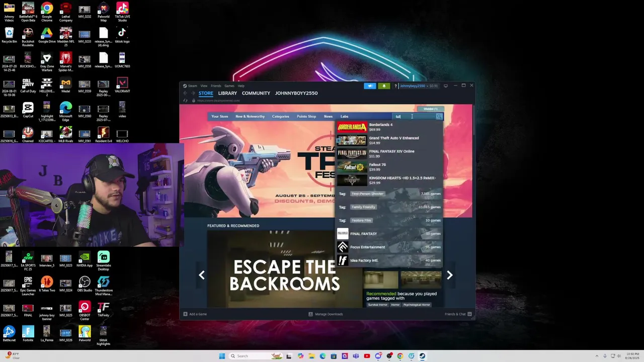Open the View menu in Steam
This screenshot has width=644, height=362.
pyautogui.click(x=204, y=86)
